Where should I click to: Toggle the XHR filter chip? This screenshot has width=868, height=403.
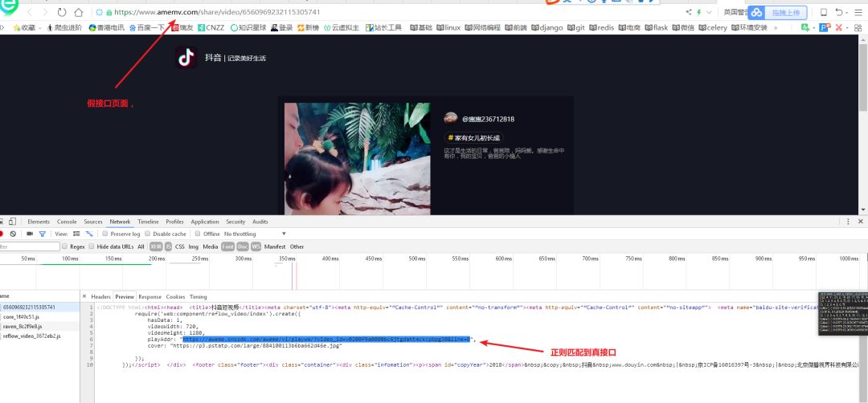pos(156,246)
